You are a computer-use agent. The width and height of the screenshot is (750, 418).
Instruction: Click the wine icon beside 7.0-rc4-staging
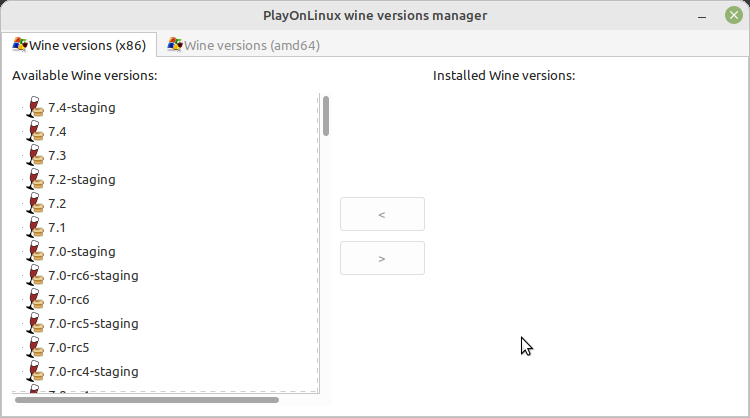pyautogui.click(x=35, y=371)
